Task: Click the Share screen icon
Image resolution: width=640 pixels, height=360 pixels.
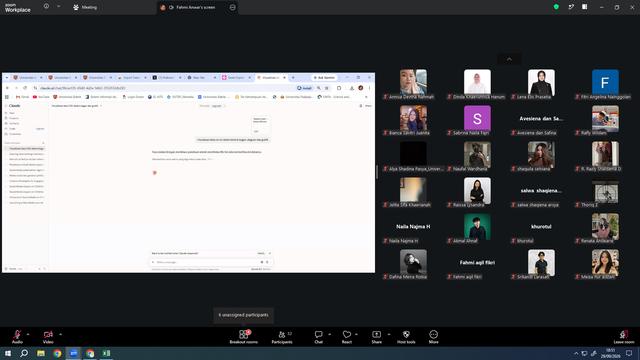Action: pos(376,337)
